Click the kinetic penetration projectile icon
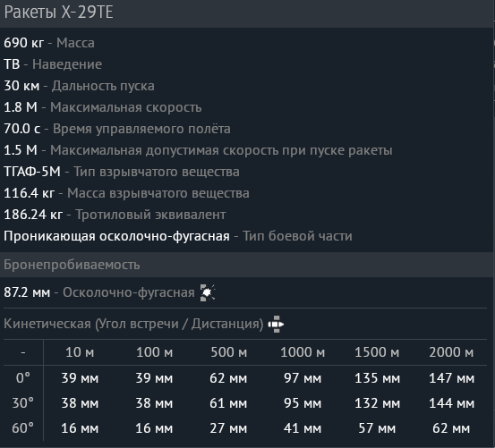 (276, 324)
